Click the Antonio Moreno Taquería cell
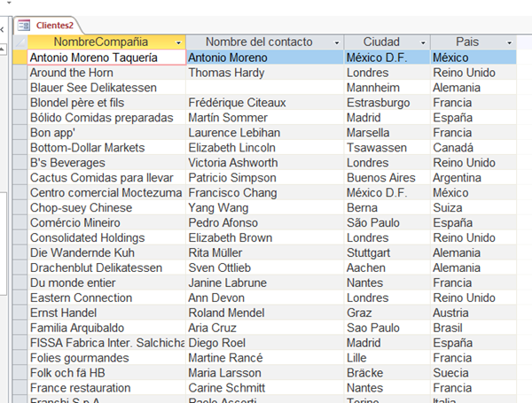The image size is (532, 403). [x=106, y=58]
